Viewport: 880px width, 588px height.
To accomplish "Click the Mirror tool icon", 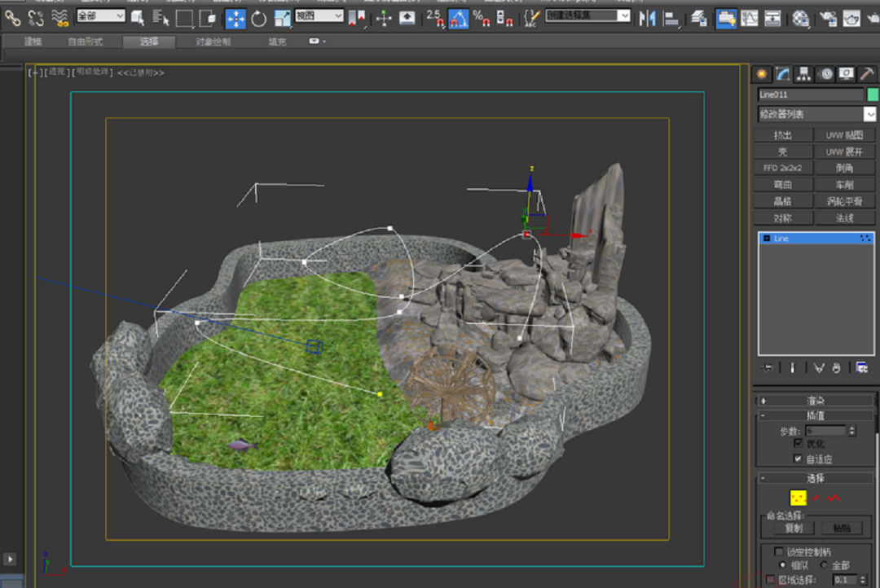I will tap(648, 18).
